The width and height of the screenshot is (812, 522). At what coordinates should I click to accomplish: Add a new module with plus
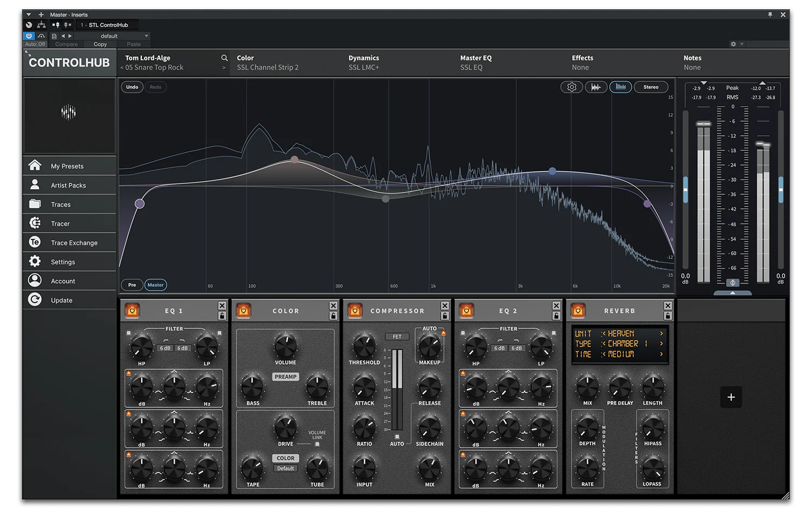[x=731, y=397]
